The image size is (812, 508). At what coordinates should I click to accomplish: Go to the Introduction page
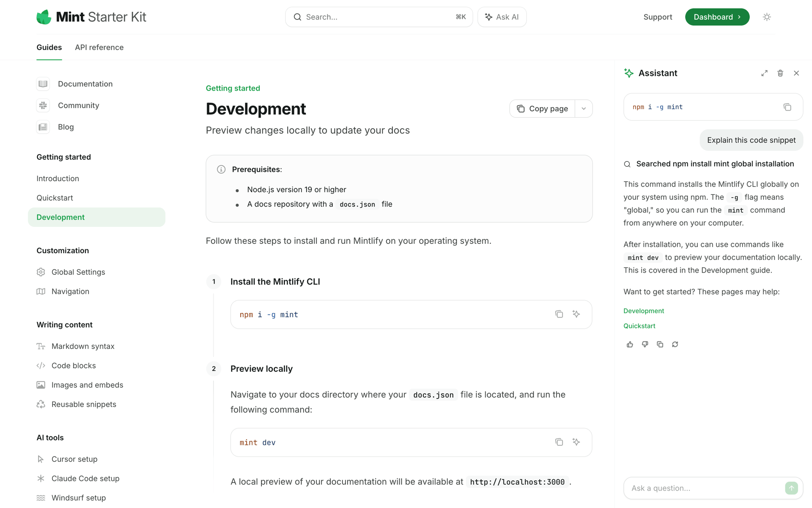pos(58,179)
